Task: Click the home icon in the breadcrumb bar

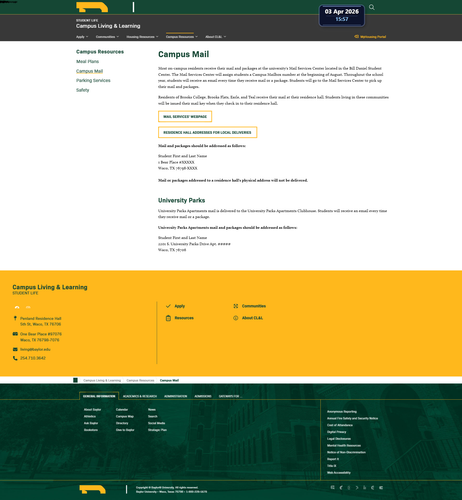Action: [x=75, y=380]
